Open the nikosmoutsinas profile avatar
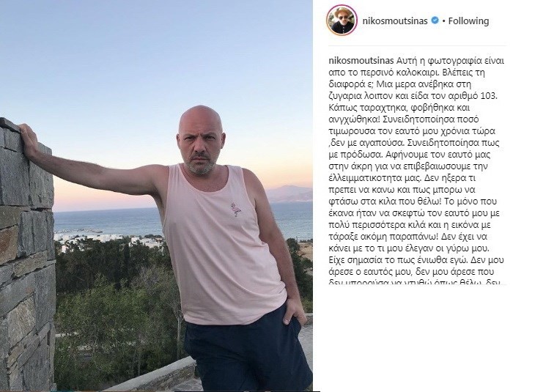Image resolution: width=535 pixels, height=392 pixels. (342, 21)
